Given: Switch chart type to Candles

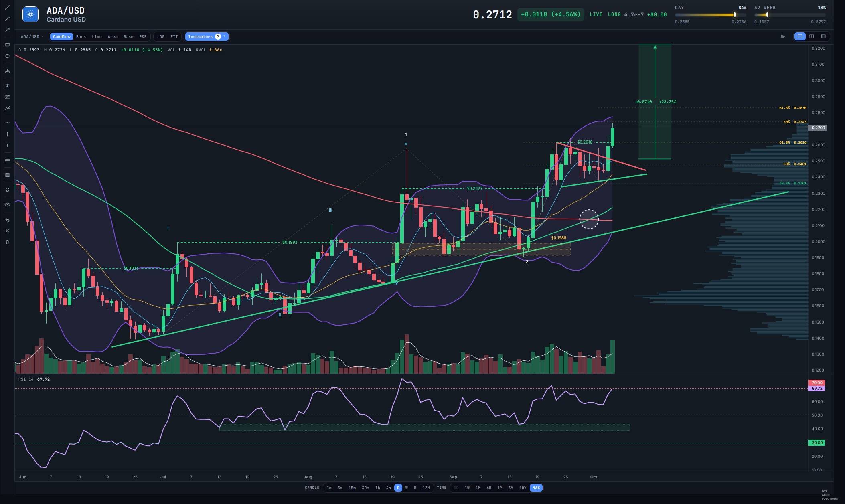Looking at the screenshot, I should (61, 36).
